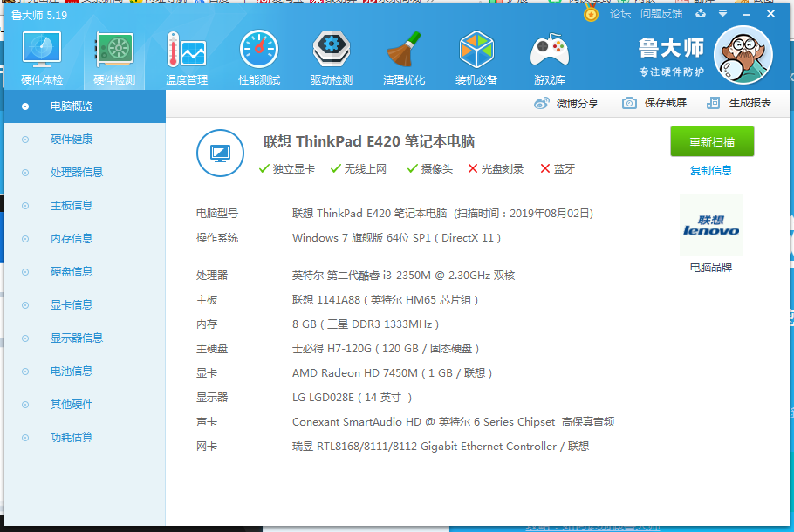The image size is (794, 532).
Task: Click 保存截屏 text label
Action: pyautogui.click(x=666, y=103)
